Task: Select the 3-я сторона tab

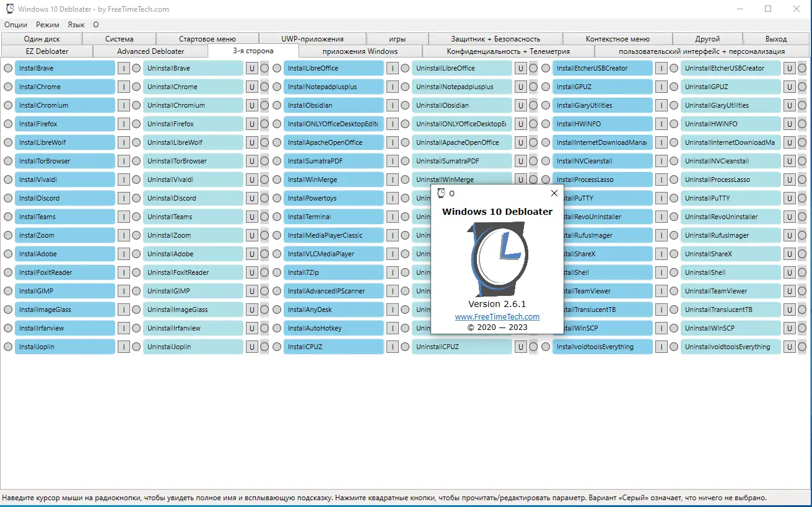Action: [x=253, y=51]
